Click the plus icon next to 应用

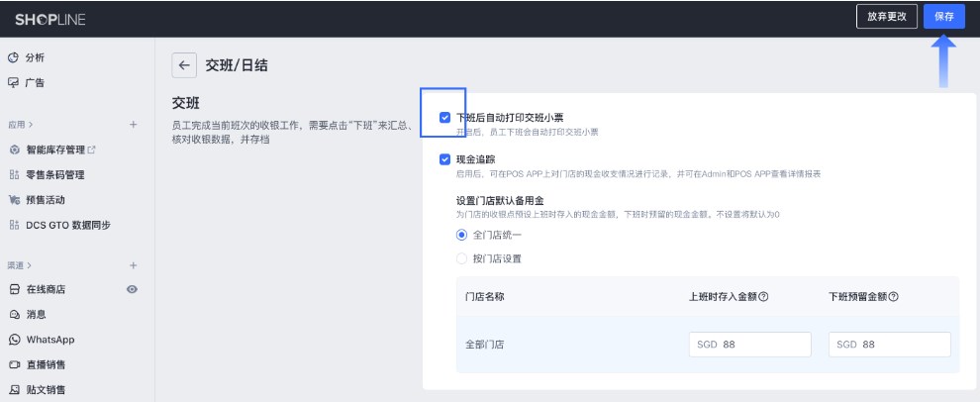133,125
